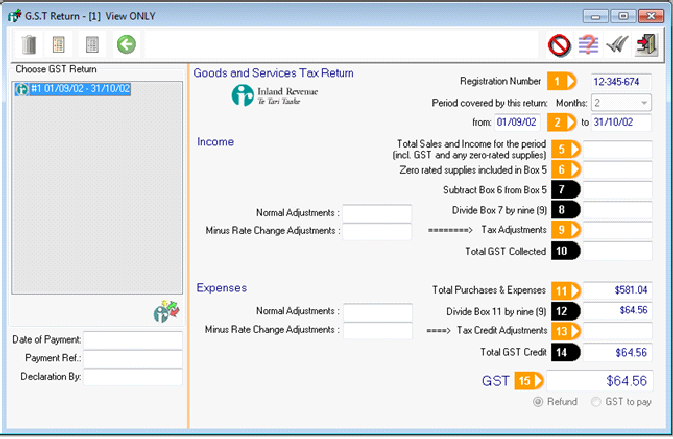The height and width of the screenshot is (439, 673).
Task: Click the orange box 11 marker
Action: tap(567, 290)
